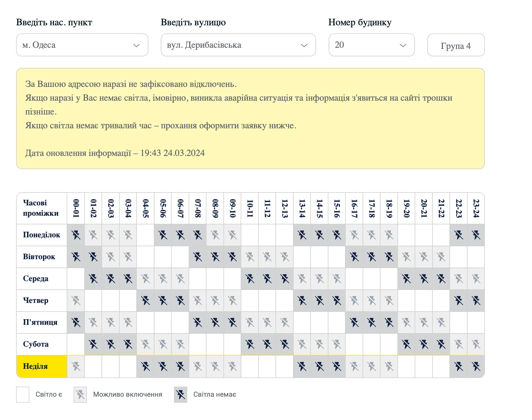Image resolution: width=532 pixels, height=420 pixels.
Task: Select the highlighted Неділя row header
Action: tap(42, 366)
